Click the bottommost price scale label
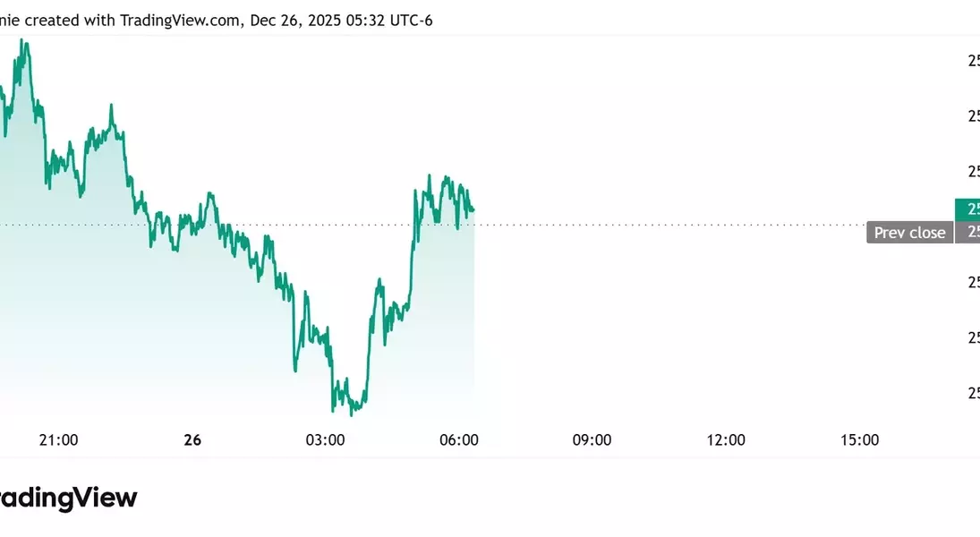Image resolution: width=980 pixels, height=537 pixels. pos(973,392)
